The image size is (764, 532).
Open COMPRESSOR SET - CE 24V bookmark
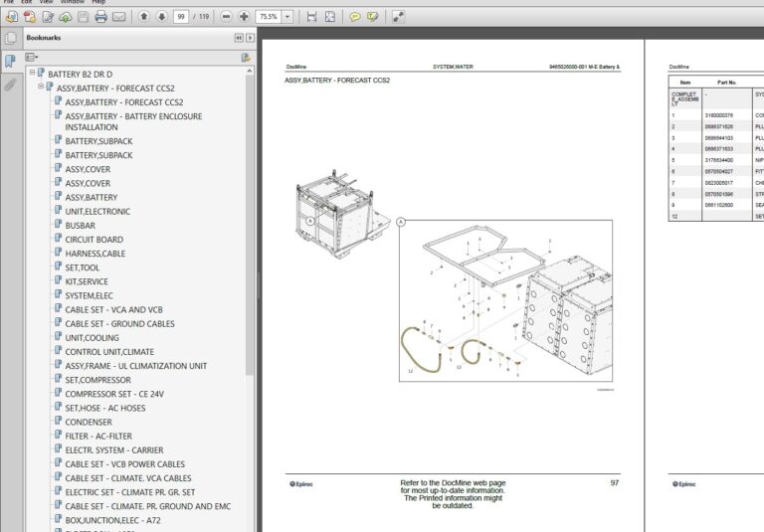point(114,394)
